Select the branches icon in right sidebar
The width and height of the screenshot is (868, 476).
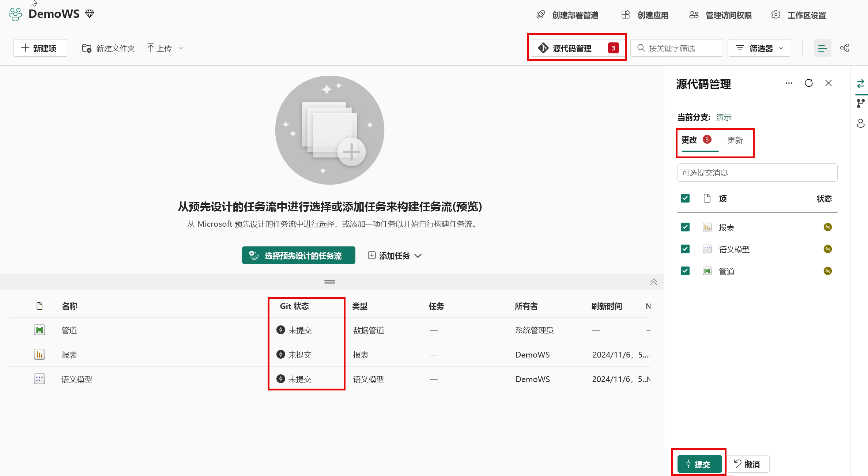pyautogui.click(x=861, y=103)
